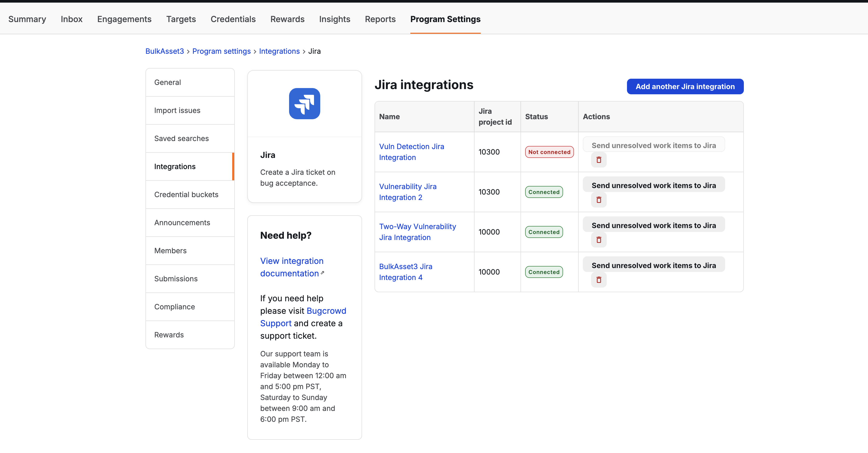Click Program settings breadcrumb link
The width and height of the screenshot is (868, 453).
pos(221,51)
